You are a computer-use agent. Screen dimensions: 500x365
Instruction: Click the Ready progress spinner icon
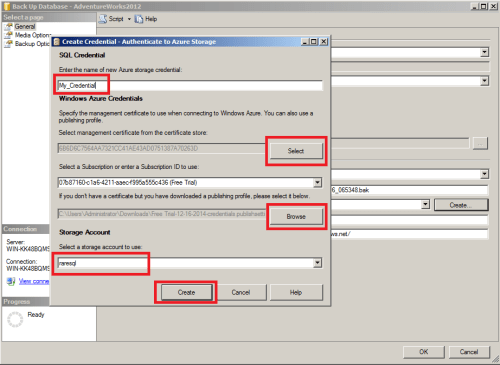(x=15, y=319)
